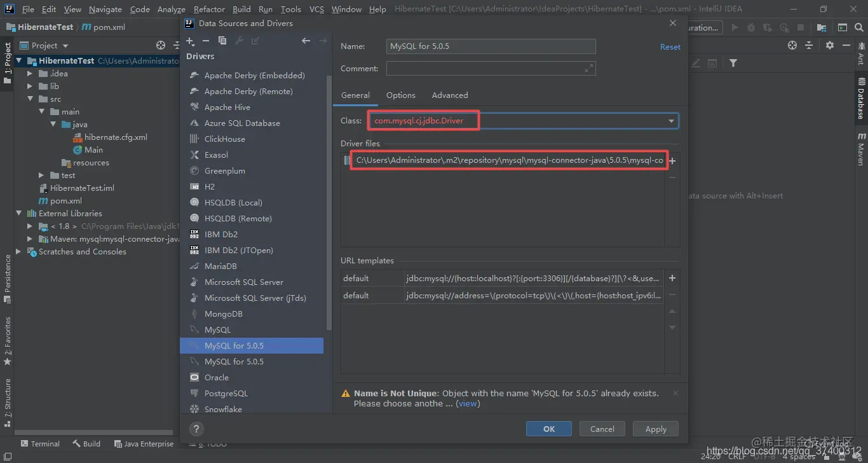This screenshot has width=868, height=463.
Task: Collapse all in Database panel
Action: pyautogui.click(x=809, y=45)
